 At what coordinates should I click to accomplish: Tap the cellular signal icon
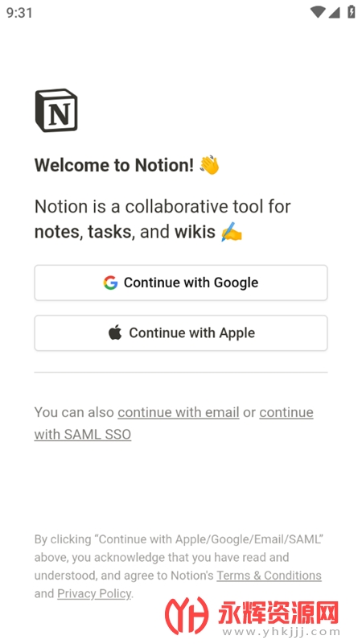click(x=334, y=12)
